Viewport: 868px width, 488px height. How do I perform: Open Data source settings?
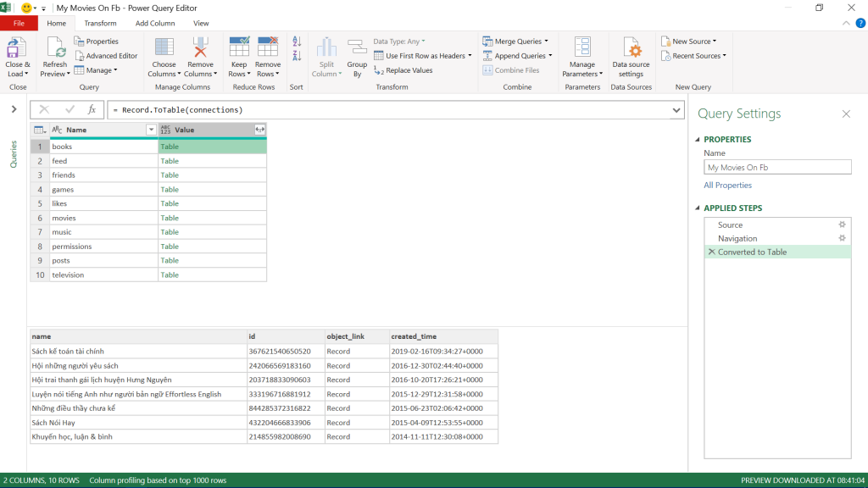click(631, 48)
